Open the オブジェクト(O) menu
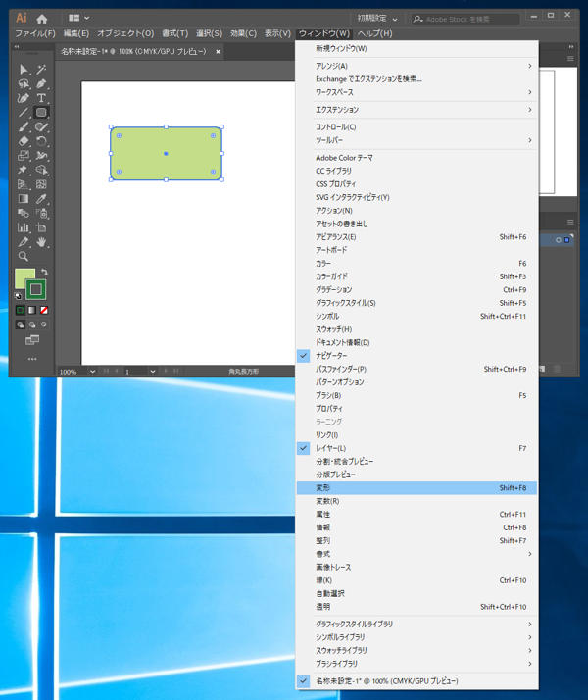The width and height of the screenshot is (588, 700). pos(125,33)
